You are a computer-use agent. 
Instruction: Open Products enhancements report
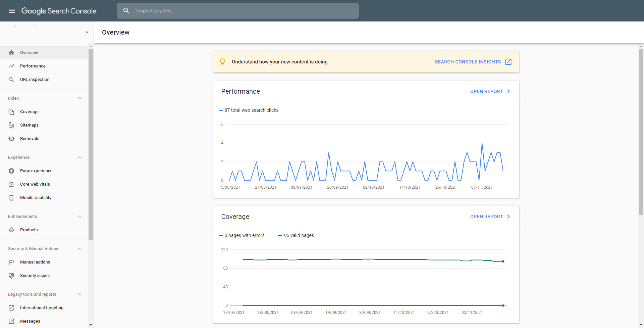coord(44,230)
